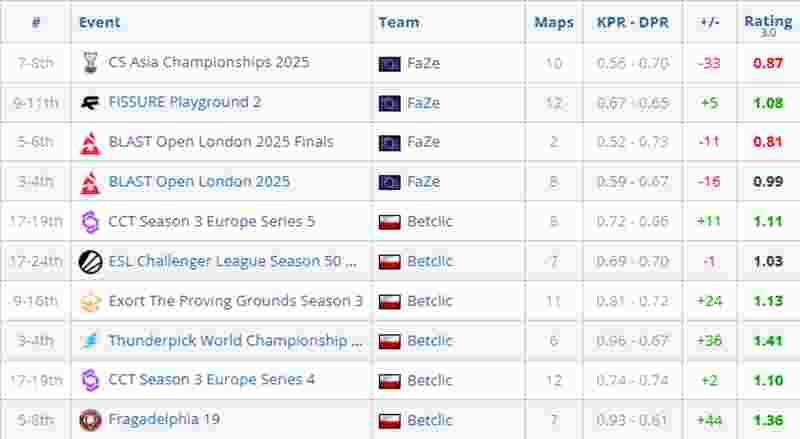800x439 pixels.
Task: Sort by the KPR - DPR column header
Action: tap(632, 22)
